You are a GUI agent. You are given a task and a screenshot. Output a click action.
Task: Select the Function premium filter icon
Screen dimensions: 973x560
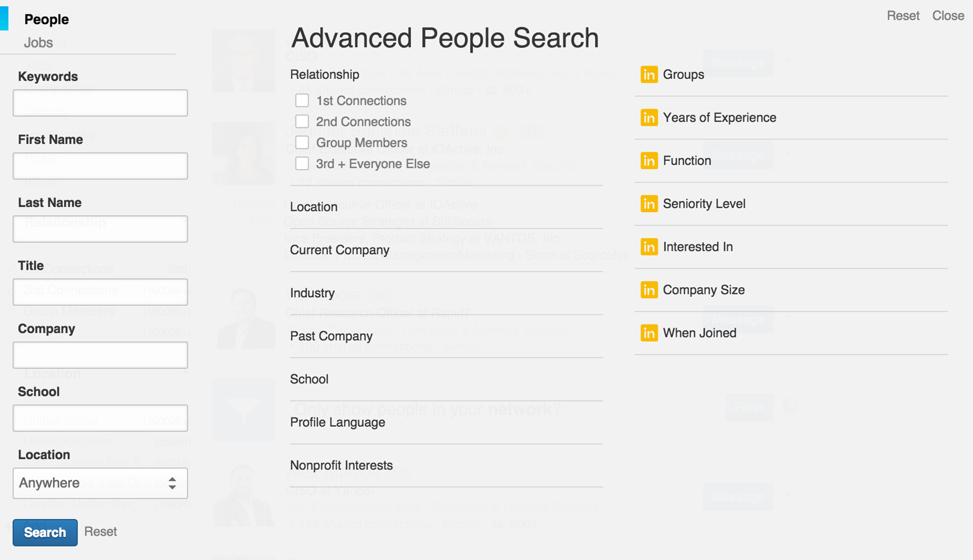(650, 160)
